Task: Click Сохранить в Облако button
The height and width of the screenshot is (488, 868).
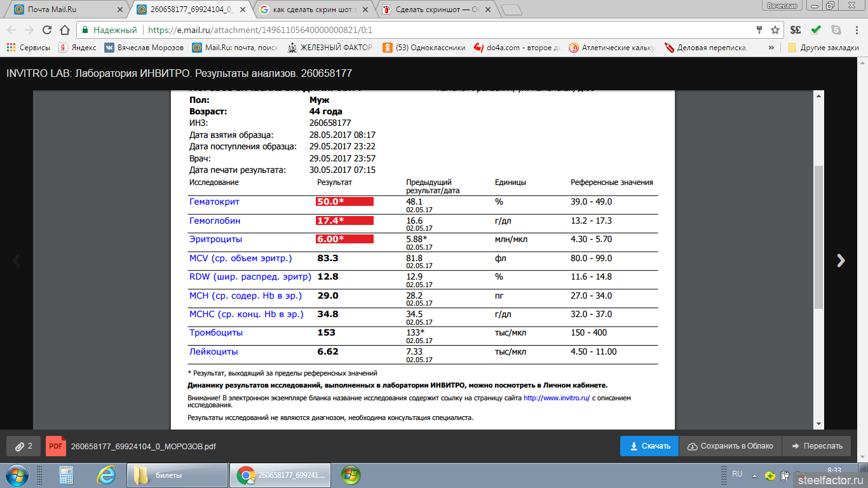Action: tap(730, 446)
